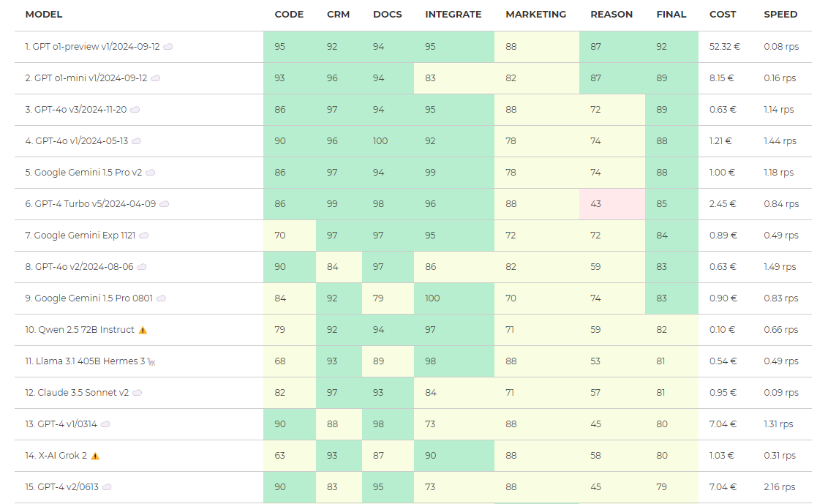Click the llama icon after Llama 3.1 405B Hermes 3

[x=151, y=361]
